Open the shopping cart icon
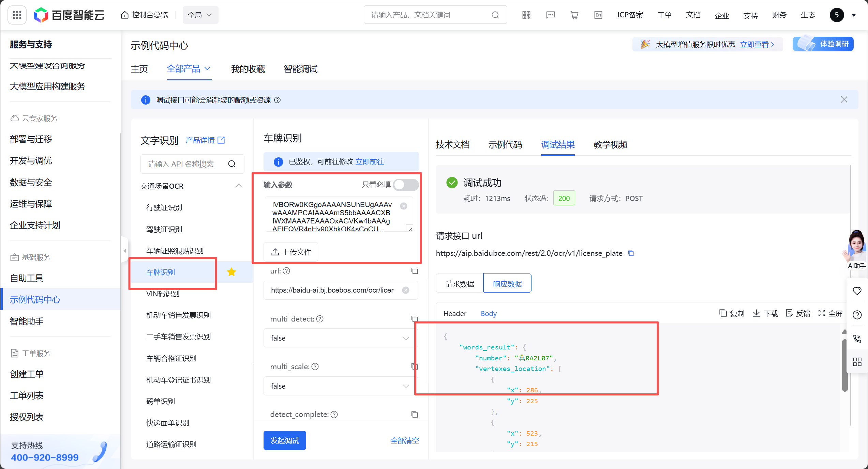 (574, 15)
